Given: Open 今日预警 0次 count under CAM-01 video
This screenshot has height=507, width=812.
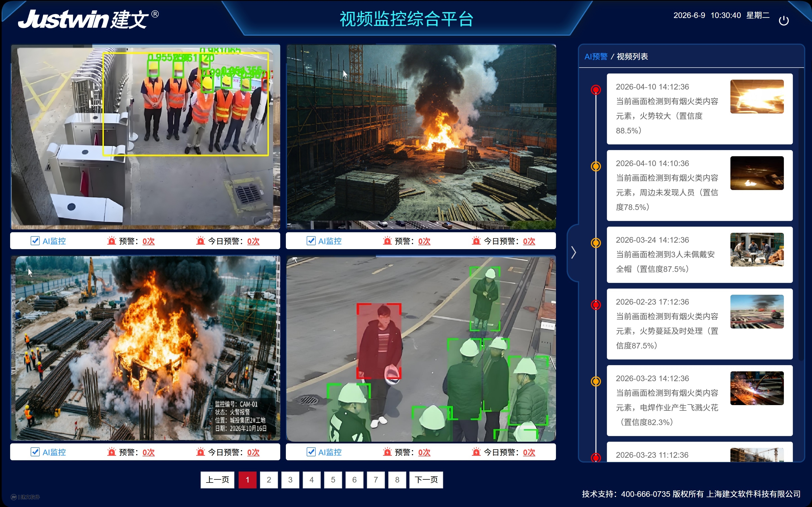Looking at the screenshot, I should click(253, 452).
